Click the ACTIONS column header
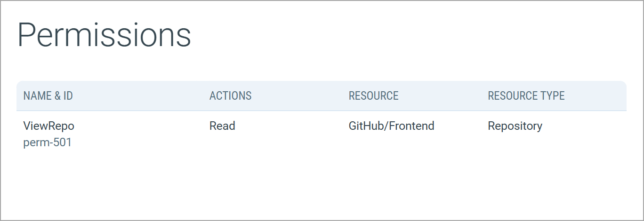644x221 pixels. [230, 96]
